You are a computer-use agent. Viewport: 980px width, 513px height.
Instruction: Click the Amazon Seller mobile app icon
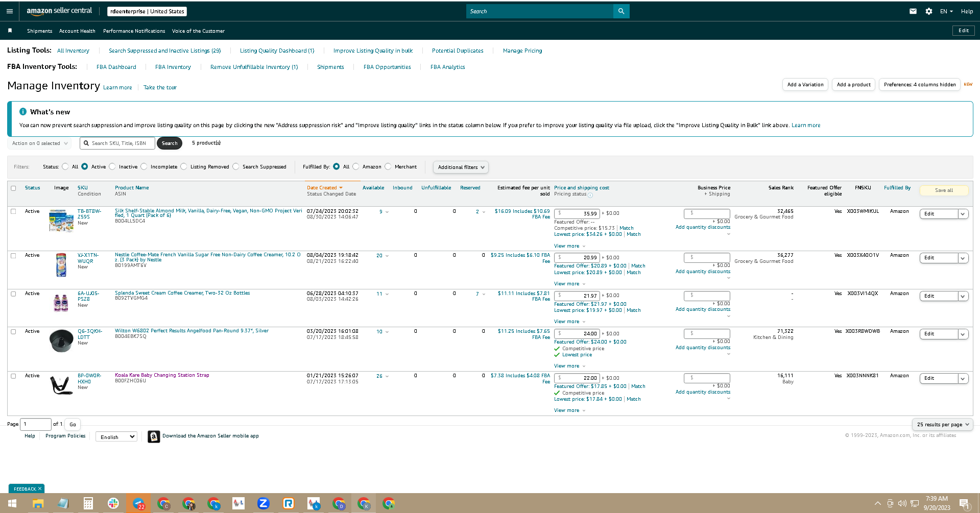(154, 436)
